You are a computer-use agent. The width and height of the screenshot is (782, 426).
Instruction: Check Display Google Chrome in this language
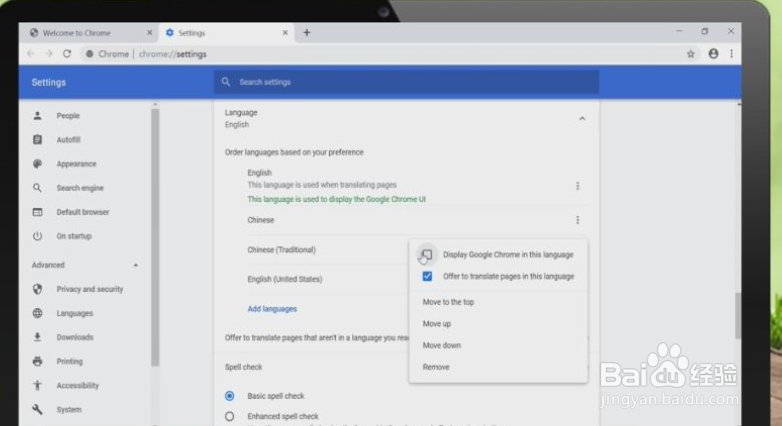[427, 255]
